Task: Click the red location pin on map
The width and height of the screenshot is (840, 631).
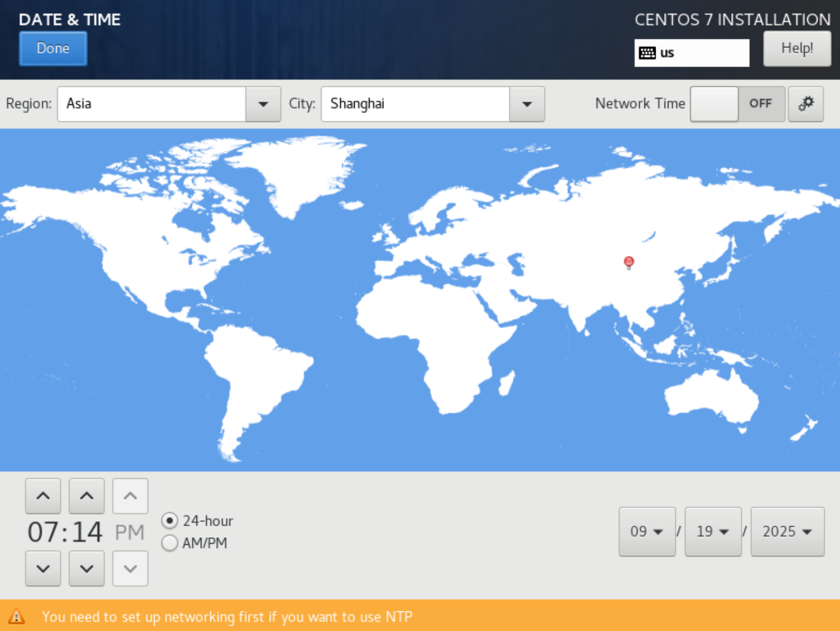Action: [x=628, y=262]
